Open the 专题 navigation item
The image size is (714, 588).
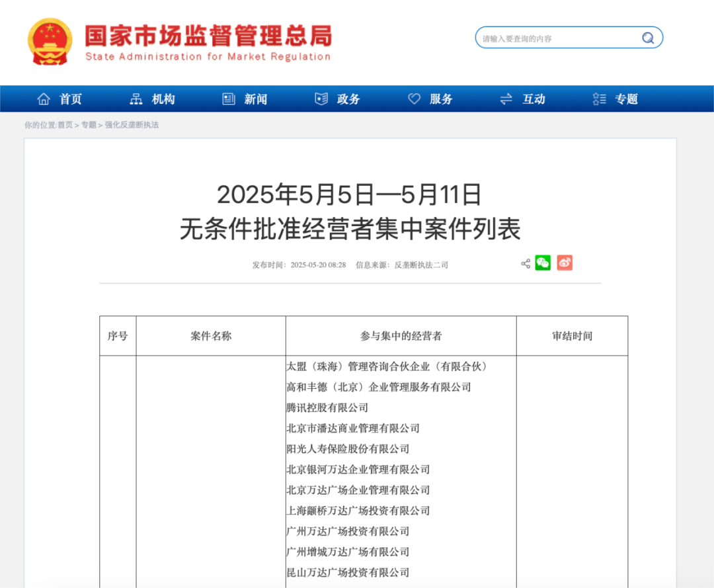pyautogui.click(x=627, y=99)
